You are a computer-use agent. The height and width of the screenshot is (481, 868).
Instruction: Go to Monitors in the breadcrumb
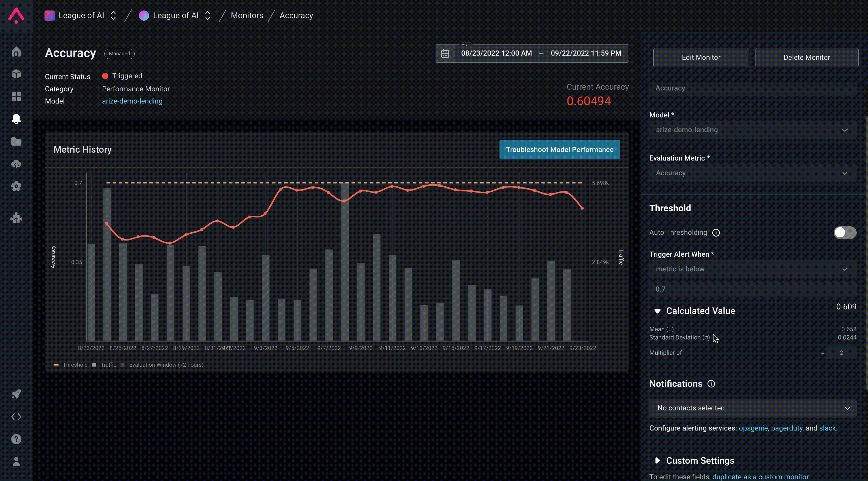247,16
